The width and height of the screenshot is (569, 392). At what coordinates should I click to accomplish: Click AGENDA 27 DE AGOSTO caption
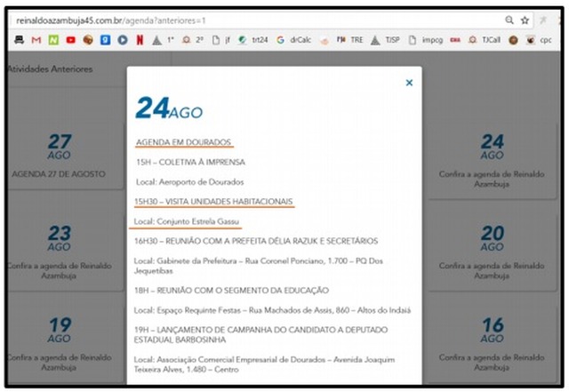click(59, 174)
